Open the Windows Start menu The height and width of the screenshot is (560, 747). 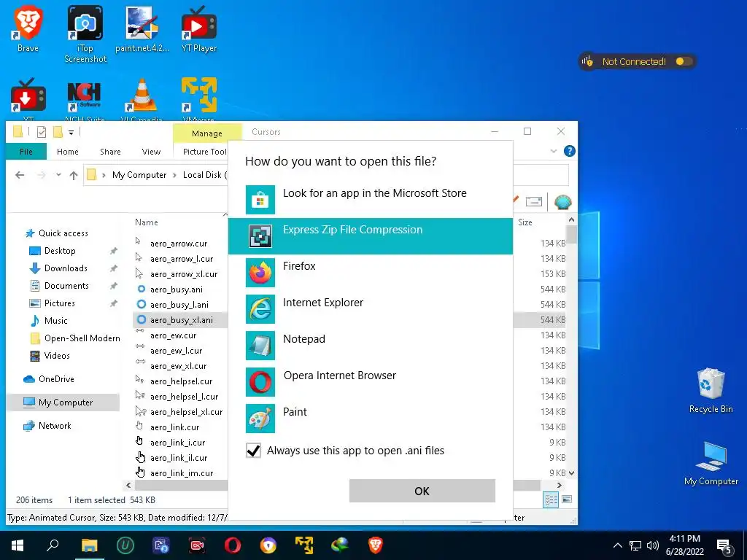pyautogui.click(x=18, y=545)
